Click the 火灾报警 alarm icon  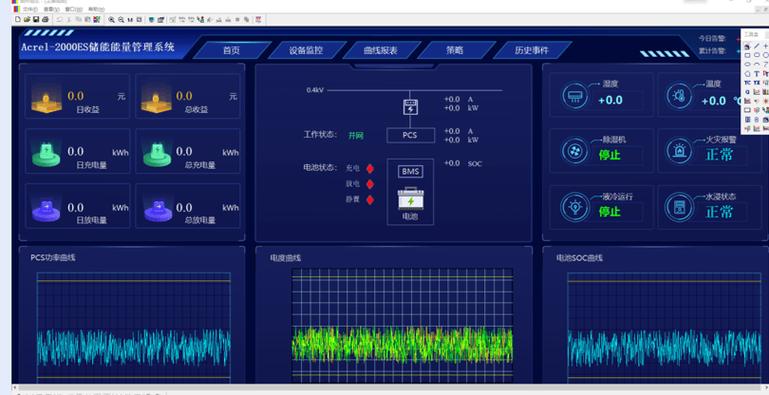pyautogui.click(x=679, y=151)
